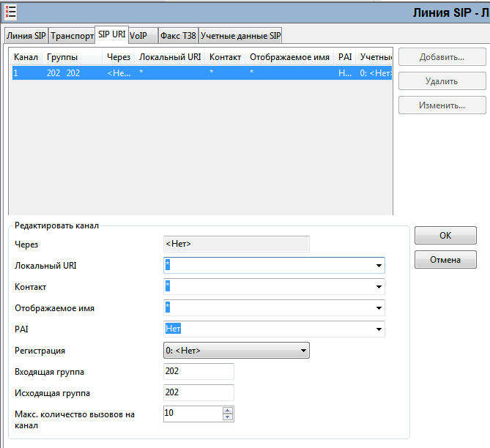Screen dimensions: 490x448
Task: Click the Удалить button
Action: 442,81
